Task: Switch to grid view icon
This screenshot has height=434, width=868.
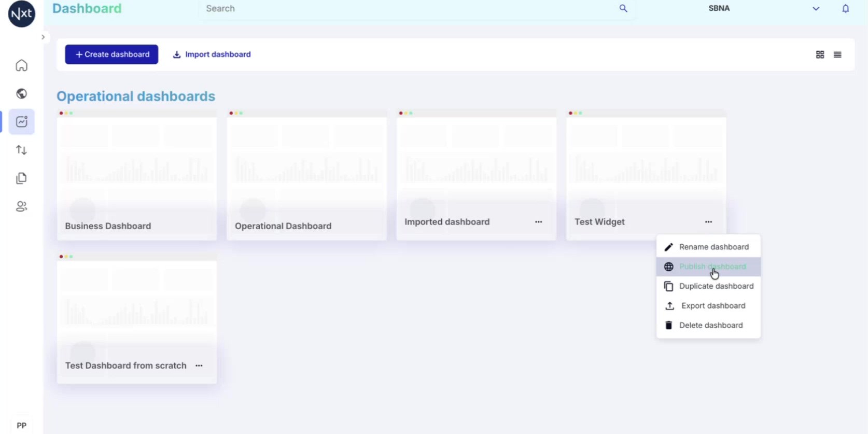Action: tap(820, 54)
